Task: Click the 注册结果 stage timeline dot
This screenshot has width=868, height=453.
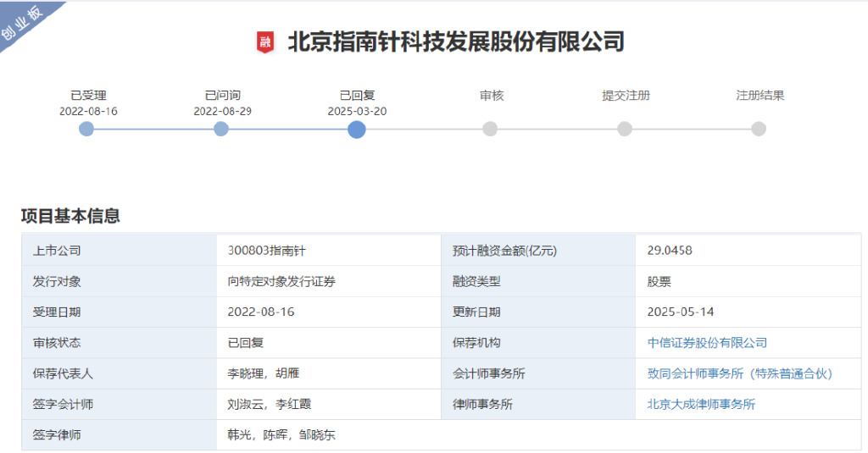Action: 759,130
